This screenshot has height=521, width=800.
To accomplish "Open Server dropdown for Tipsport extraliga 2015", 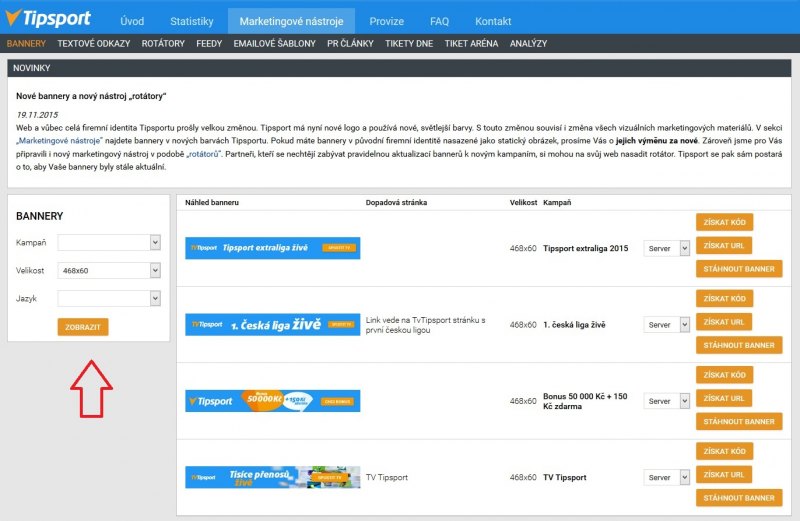I will tap(666, 249).
